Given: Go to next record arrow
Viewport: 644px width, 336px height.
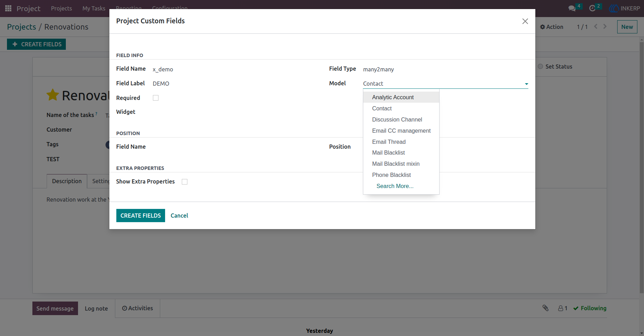Looking at the screenshot, I should pyautogui.click(x=605, y=26).
